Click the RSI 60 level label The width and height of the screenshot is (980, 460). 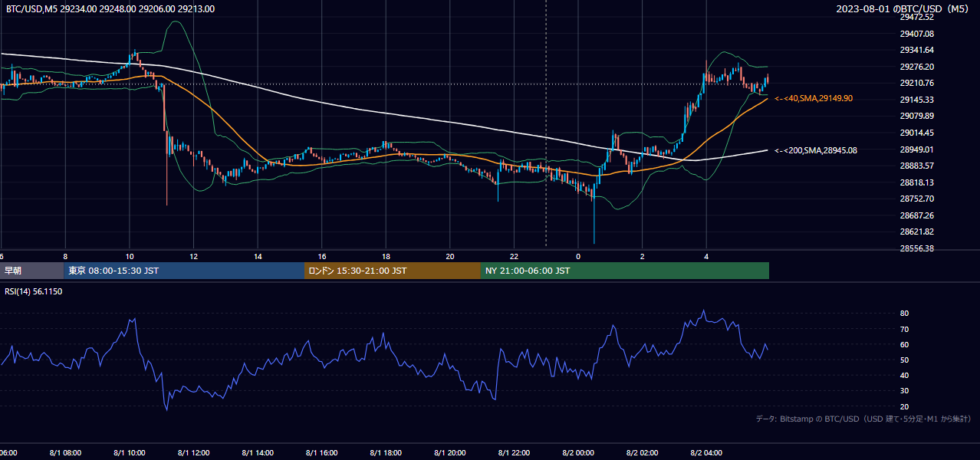(904, 344)
